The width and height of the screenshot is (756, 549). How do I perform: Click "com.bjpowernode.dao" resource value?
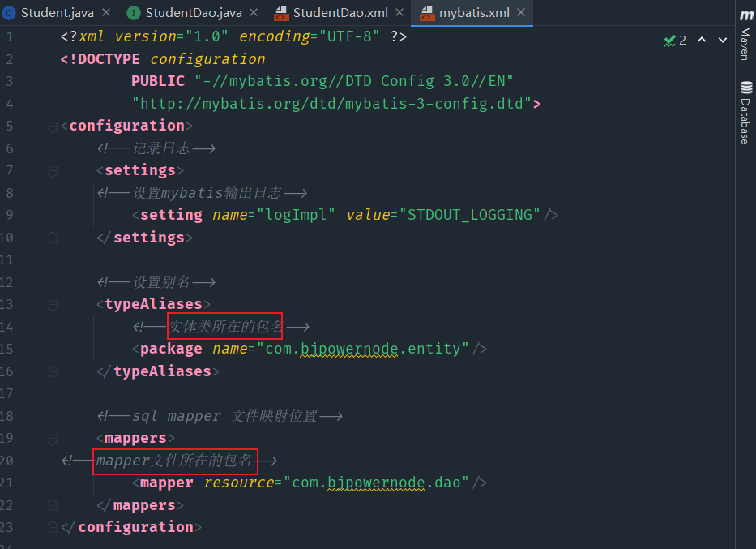coord(376,483)
